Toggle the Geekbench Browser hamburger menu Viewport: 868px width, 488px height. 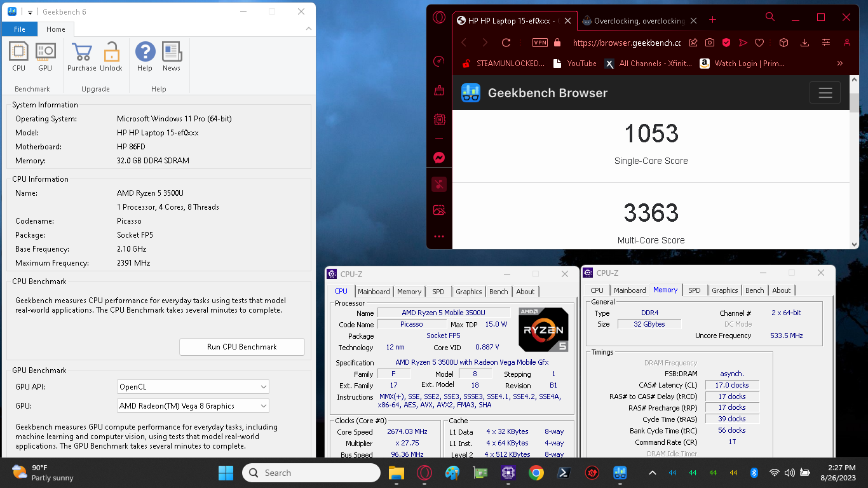825,93
